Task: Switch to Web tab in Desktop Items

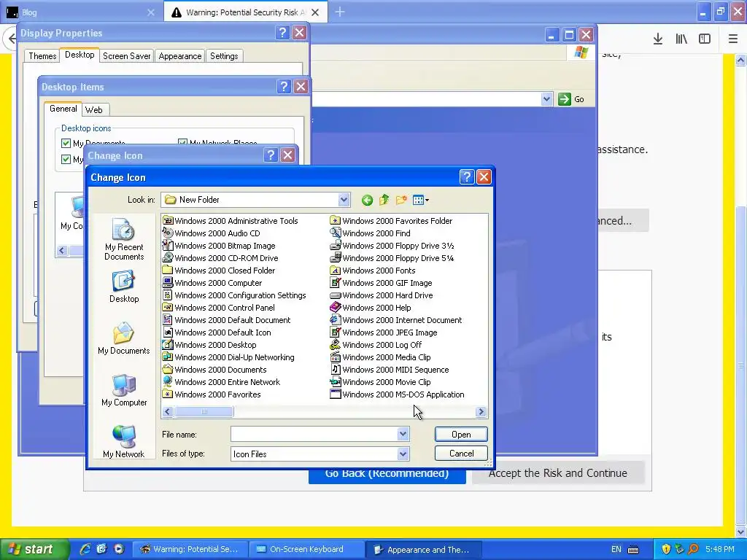Action: [x=94, y=109]
